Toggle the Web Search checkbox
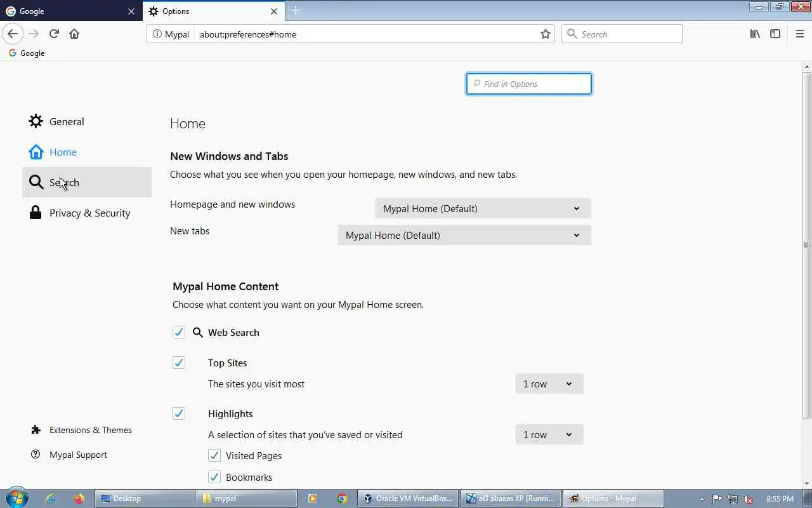Screen dimensions: 812x508 179,332
